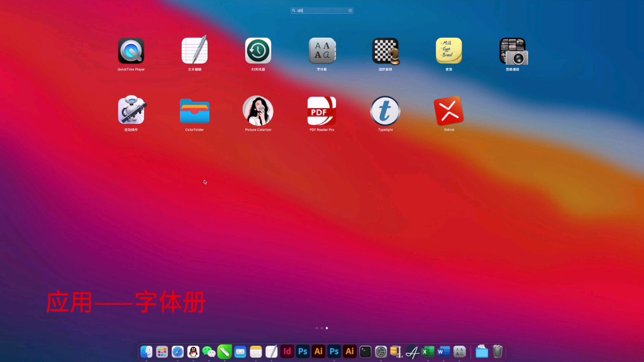The height and width of the screenshot is (362, 644).
Task: Click the Launchpad search field
Action: (x=321, y=11)
